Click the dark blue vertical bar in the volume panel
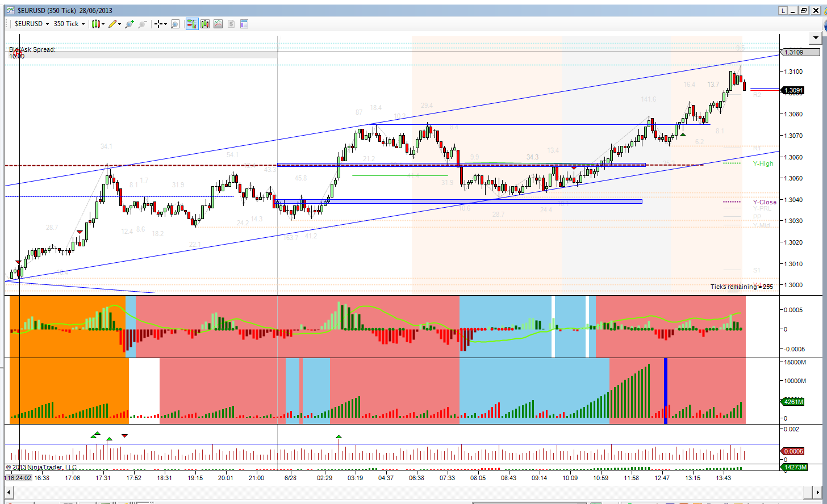This screenshot has height=504, width=827. coord(666,391)
